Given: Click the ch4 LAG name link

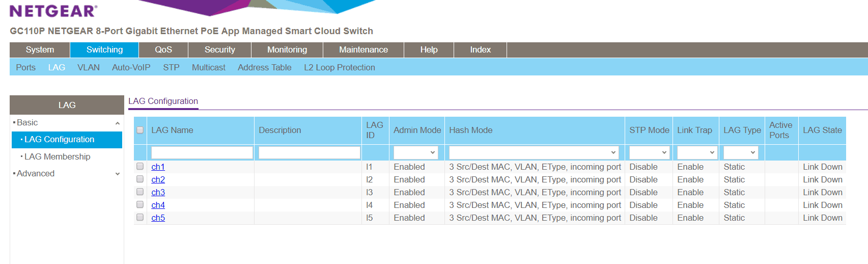Looking at the screenshot, I should tap(158, 205).
